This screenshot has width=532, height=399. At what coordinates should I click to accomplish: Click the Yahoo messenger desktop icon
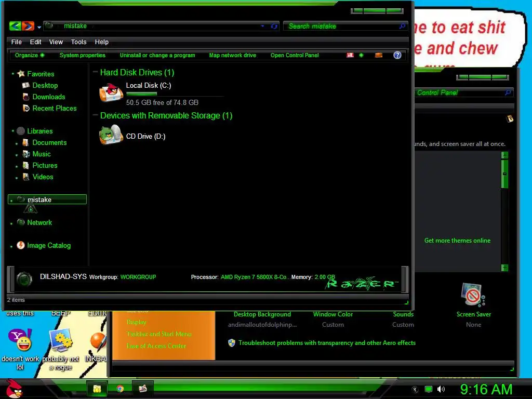click(x=20, y=340)
